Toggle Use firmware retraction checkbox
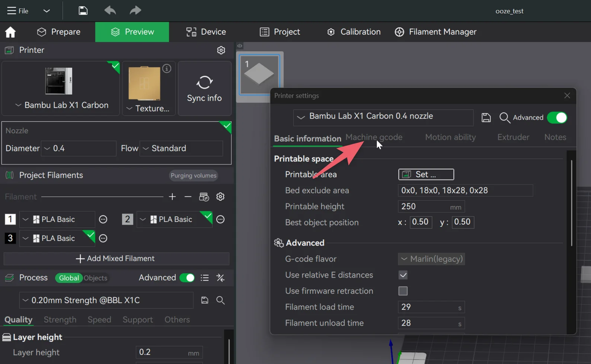The width and height of the screenshot is (591, 364). pyautogui.click(x=403, y=291)
